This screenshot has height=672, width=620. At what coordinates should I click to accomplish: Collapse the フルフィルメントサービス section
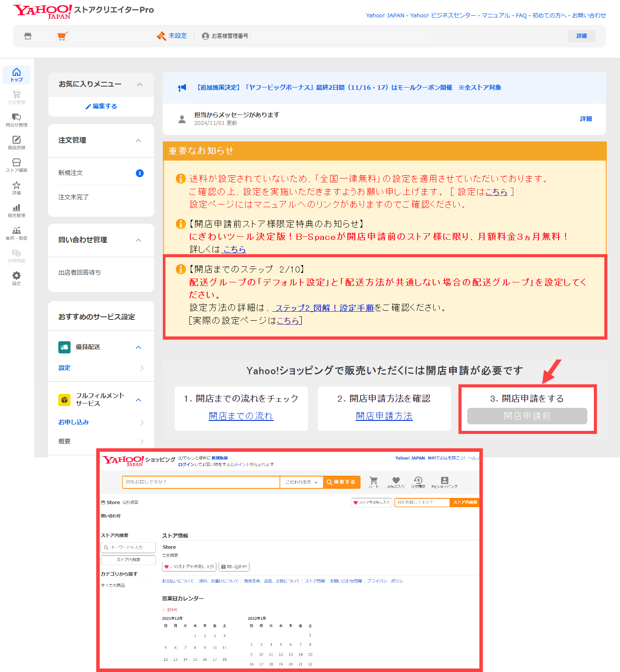click(x=138, y=400)
